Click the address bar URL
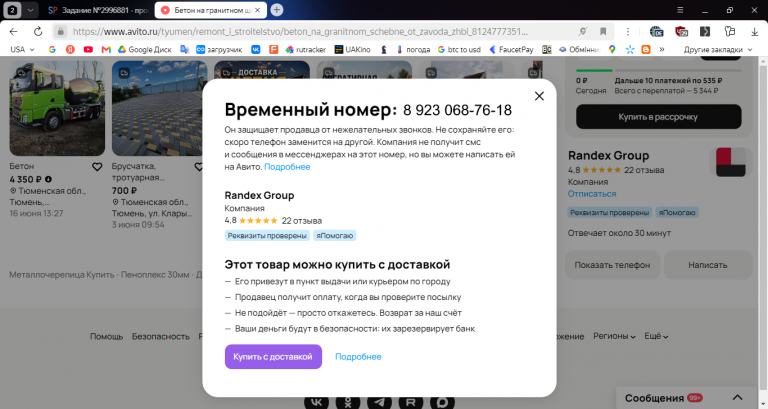This screenshot has width=768, height=409. 300,32
